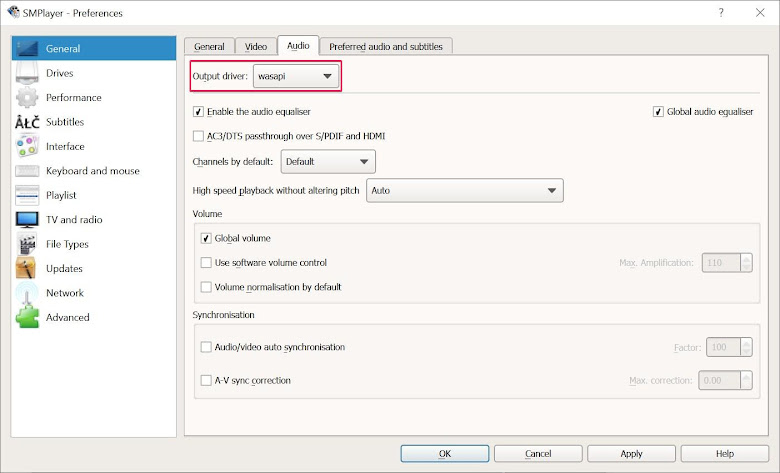The height and width of the screenshot is (473, 780).
Task: Open Playlist section icon
Action: coord(27,195)
